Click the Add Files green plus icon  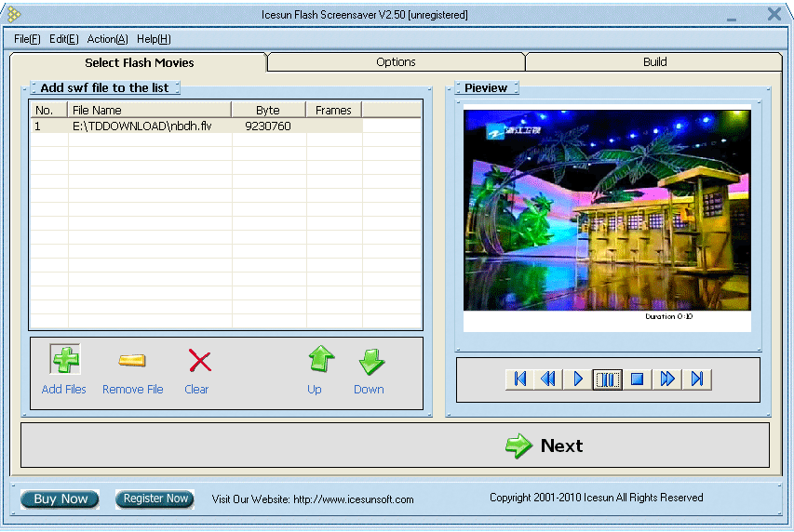(x=65, y=359)
